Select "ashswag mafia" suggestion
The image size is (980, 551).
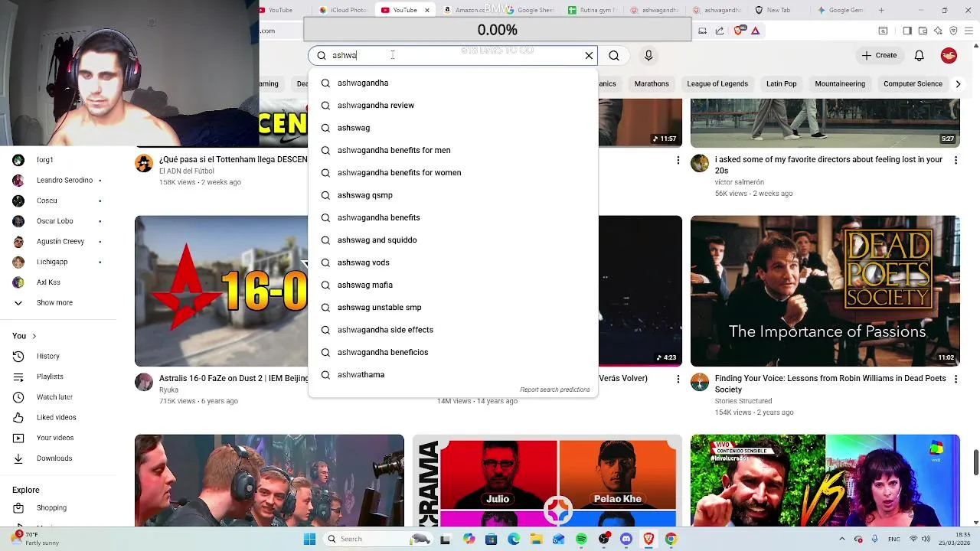(452, 285)
